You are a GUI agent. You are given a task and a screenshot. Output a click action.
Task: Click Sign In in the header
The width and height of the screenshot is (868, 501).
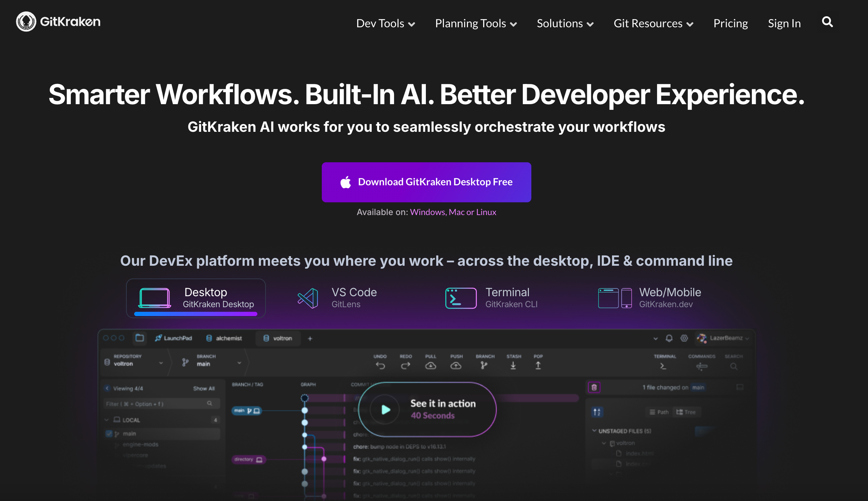(x=784, y=23)
